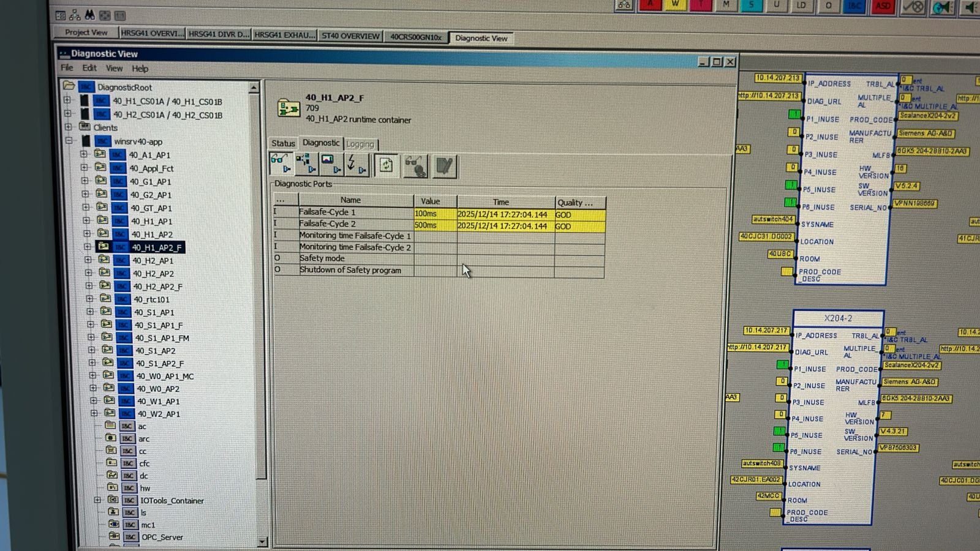Select the 40_Appl_Fct tree item
This screenshot has width=980, height=551.
pos(151,168)
